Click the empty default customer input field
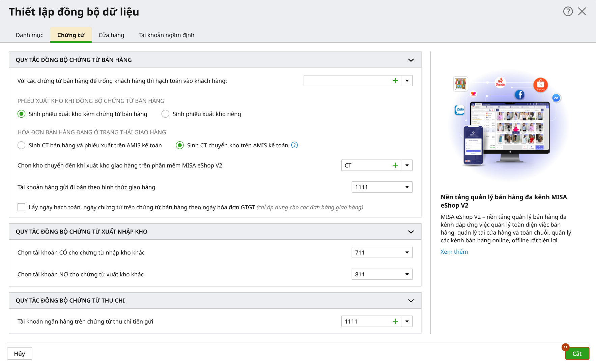This screenshot has width=596, height=364. point(347,81)
